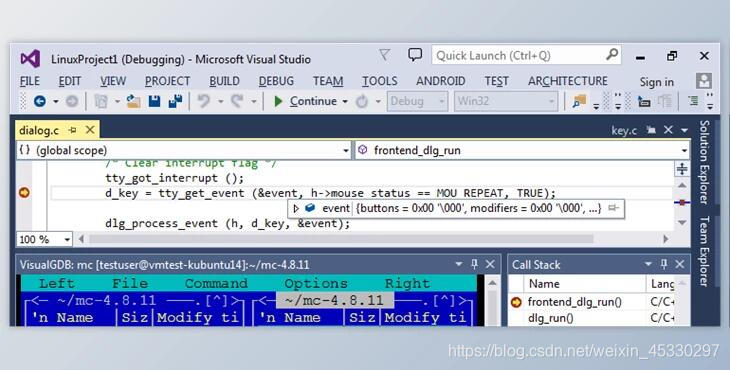Open the feedback speech bubble icon

(x=415, y=55)
